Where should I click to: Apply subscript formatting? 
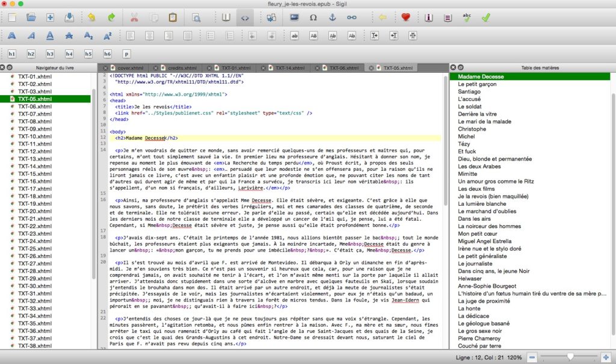[88, 35]
